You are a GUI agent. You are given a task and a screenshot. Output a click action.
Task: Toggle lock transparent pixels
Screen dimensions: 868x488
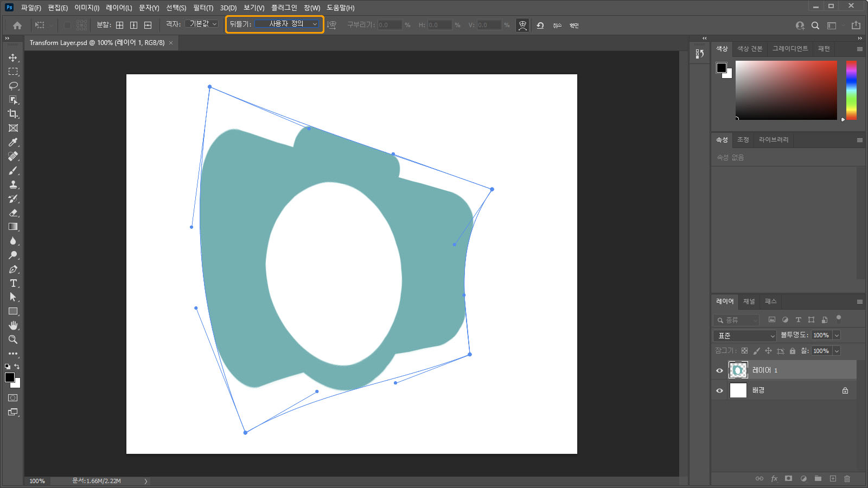pyautogui.click(x=744, y=351)
